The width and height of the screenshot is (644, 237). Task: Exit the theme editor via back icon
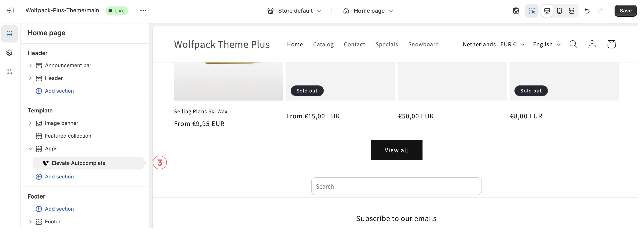(10, 11)
